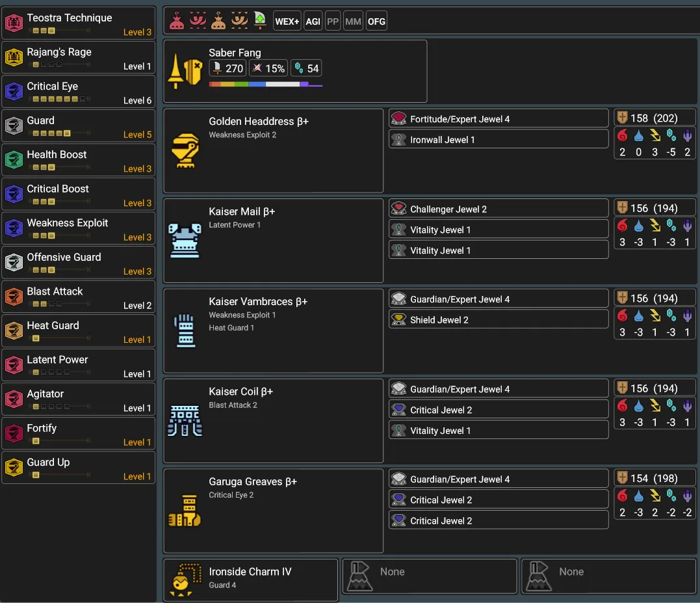Image resolution: width=700 pixels, height=603 pixels.
Task: Open the Fortitude/Expert Jewel 4 slot
Action: [x=499, y=119]
